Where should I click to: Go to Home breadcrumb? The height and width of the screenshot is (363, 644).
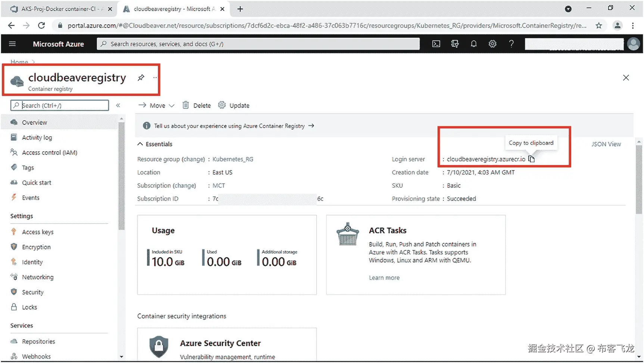point(19,62)
